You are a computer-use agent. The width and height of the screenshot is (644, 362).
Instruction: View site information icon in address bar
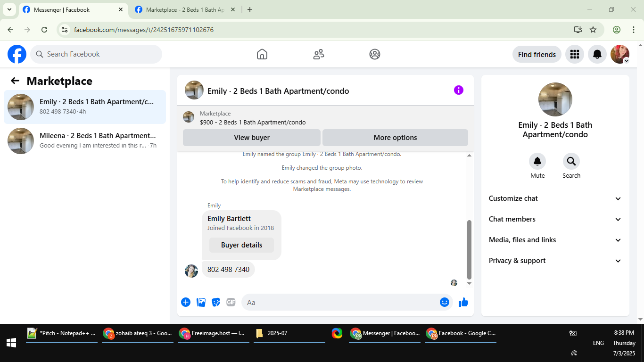click(x=65, y=30)
